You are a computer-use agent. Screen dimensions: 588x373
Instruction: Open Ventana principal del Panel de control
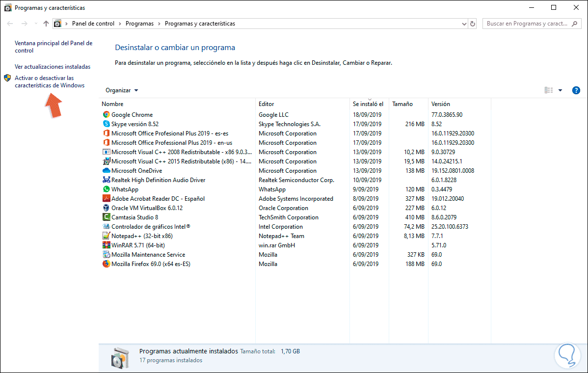click(53, 47)
